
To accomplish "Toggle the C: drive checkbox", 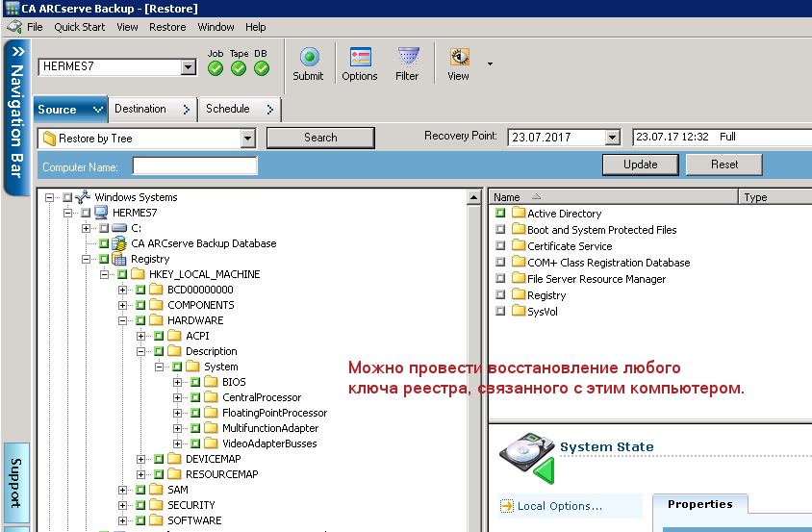I will coord(104,228).
